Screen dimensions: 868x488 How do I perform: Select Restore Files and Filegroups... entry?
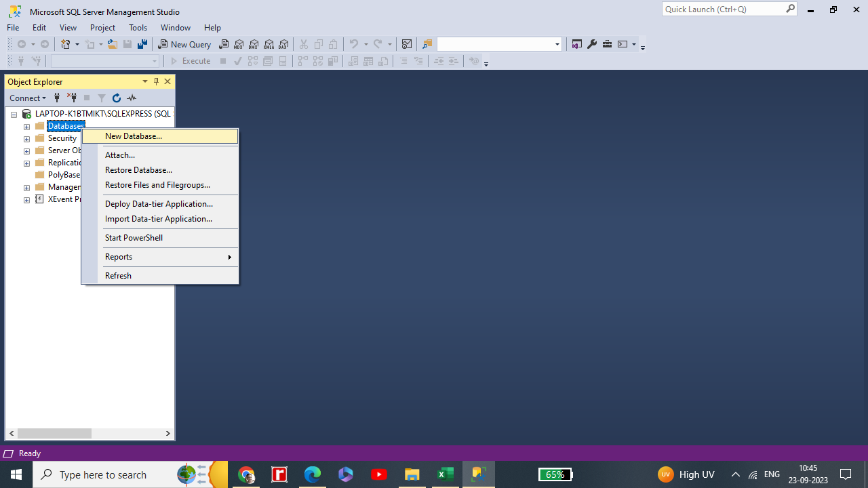(x=160, y=185)
